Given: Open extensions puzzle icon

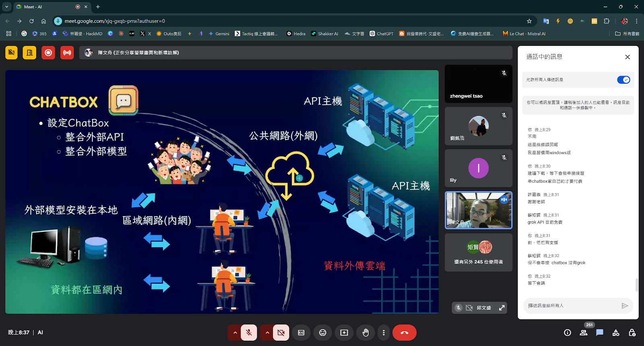Looking at the screenshot, I should pos(607,21).
